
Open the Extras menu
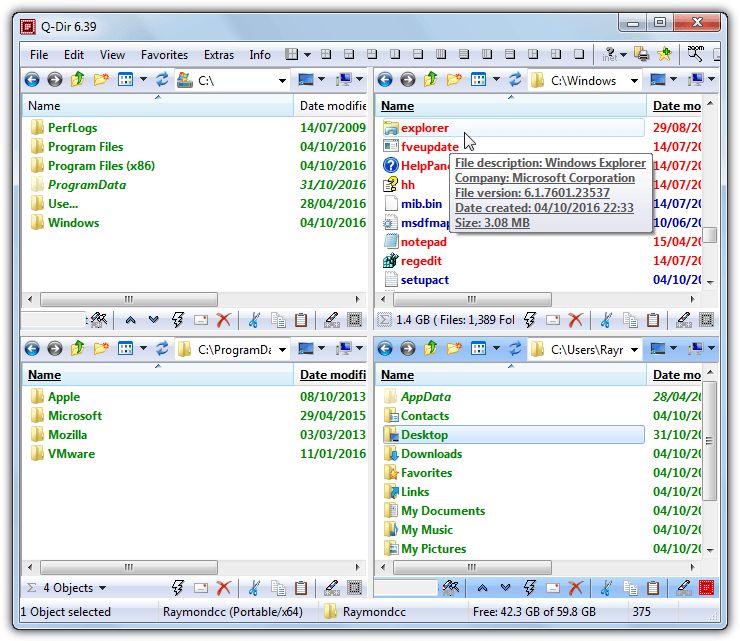(x=219, y=55)
